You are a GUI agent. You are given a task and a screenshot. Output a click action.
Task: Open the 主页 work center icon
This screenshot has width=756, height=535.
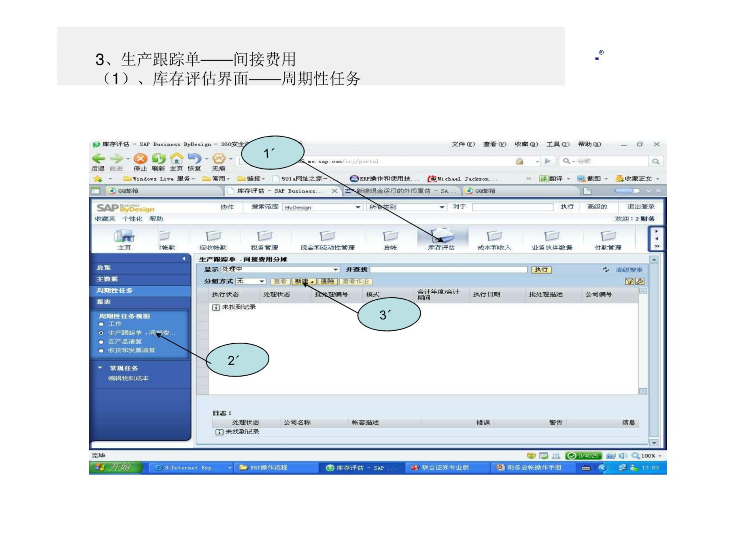tap(124, 236)
